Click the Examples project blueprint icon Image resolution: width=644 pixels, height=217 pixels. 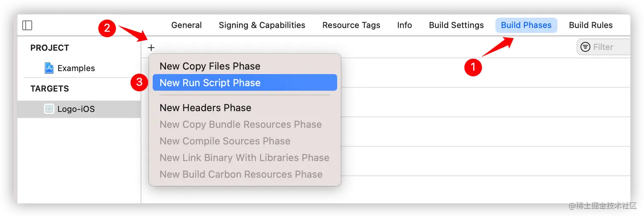pyautogui.click(x=49, y=68)
